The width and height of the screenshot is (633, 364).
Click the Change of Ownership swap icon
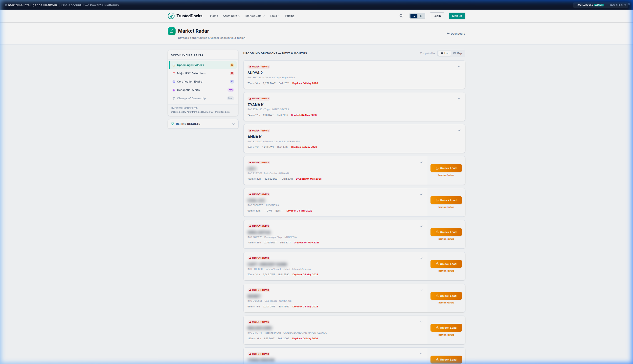(x=174, y=98)
